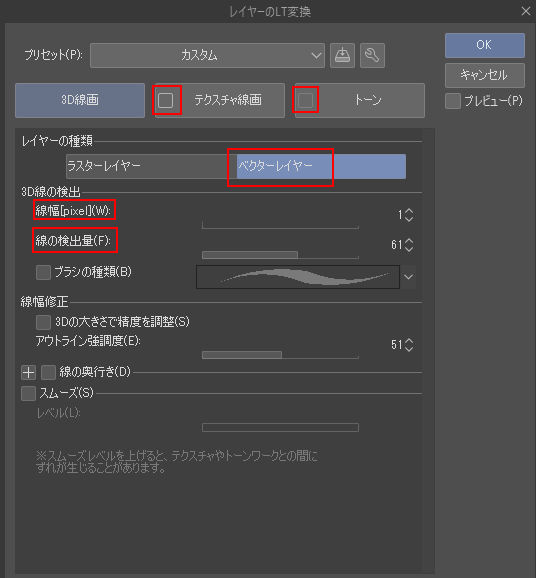Check 3Dの大きさで精度を調整 option
This screenshot has width=536, height=578.
point(43,322)
